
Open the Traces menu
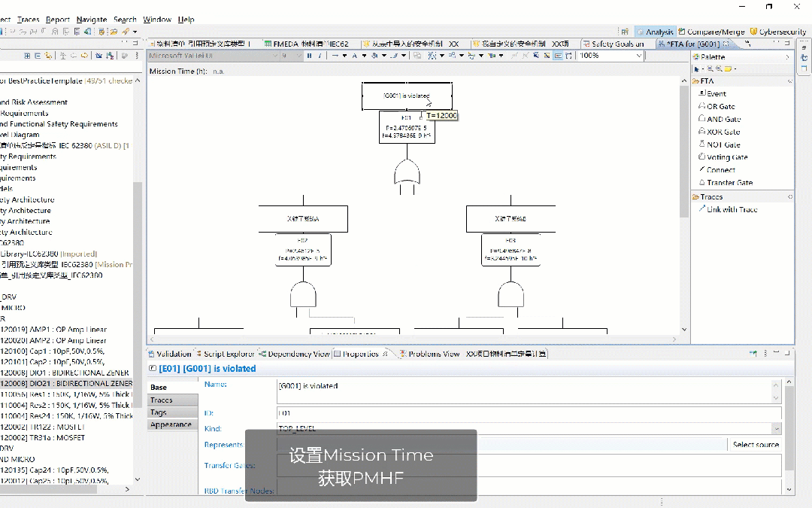pyautogui.click(x=28, y=19)
